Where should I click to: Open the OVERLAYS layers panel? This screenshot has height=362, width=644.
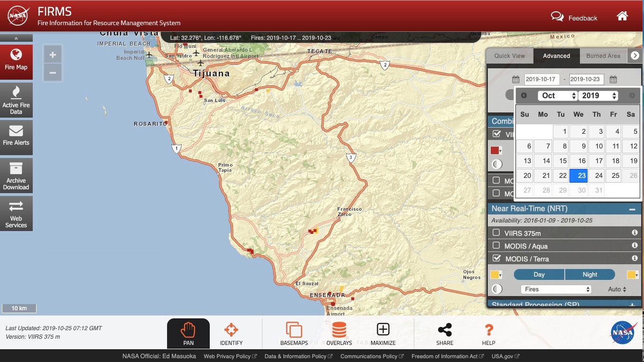339,334
